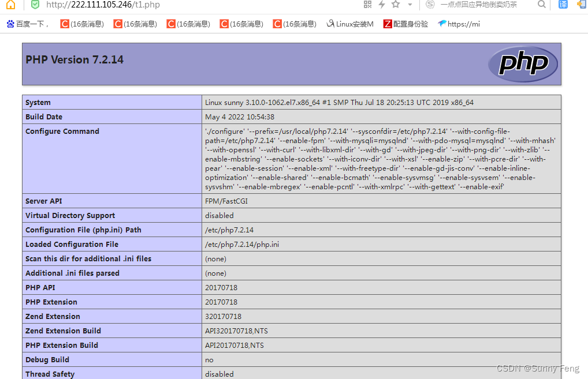Open the QR code grid icon
Viewport: 588px width, 379px height.
pos(367,5)
